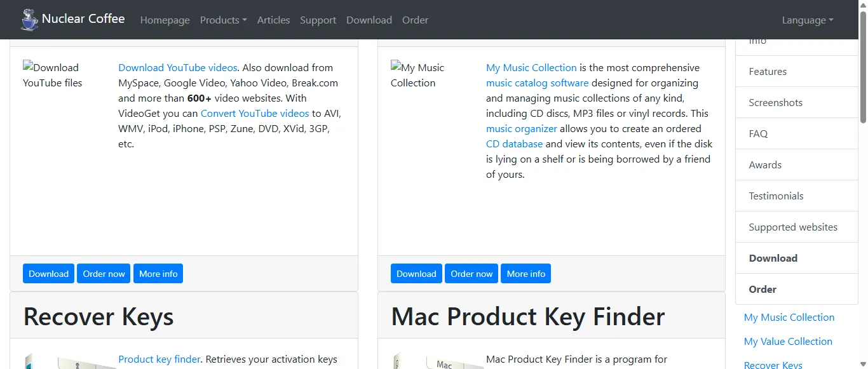This screenshot has height=369, width=868.
Task: Expand the Language dropdown
Action: tap(807, 20)
